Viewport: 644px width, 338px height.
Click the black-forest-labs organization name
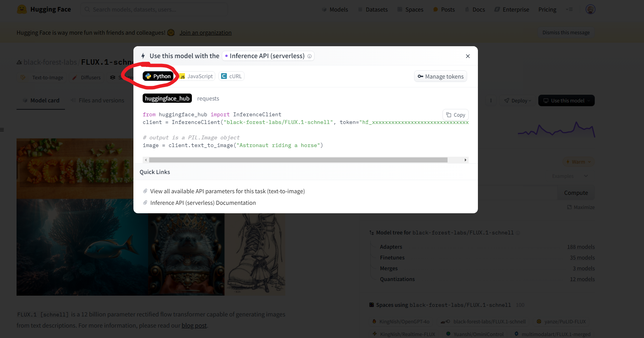click(x=50, y=62)
